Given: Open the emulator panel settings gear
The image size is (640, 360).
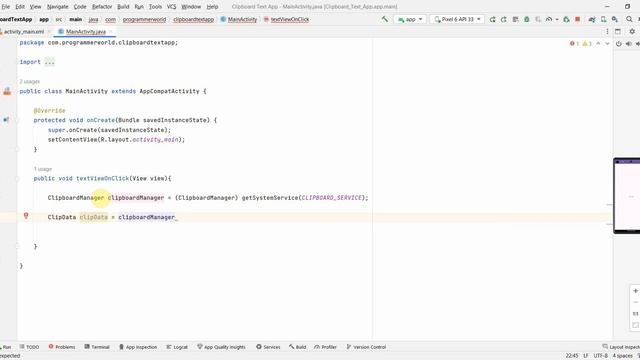Looking at the screenshot, I should tap(632, 31).
